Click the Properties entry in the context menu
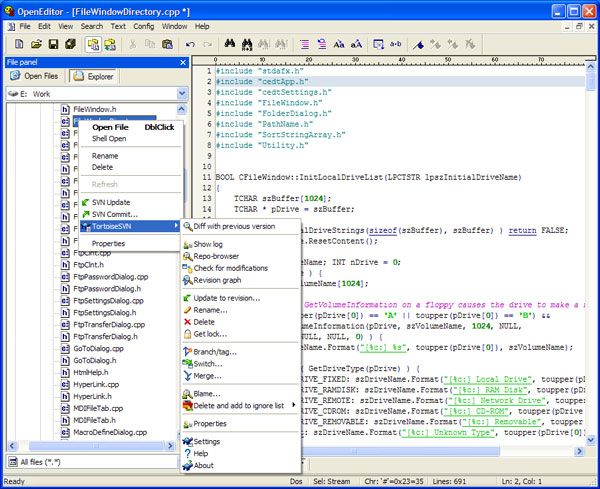This screenshot has width=600, height=489. point(108,243)
